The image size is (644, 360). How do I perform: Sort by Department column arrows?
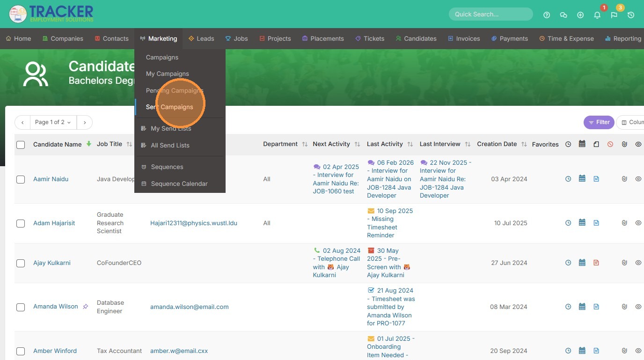tap(305, 144)
